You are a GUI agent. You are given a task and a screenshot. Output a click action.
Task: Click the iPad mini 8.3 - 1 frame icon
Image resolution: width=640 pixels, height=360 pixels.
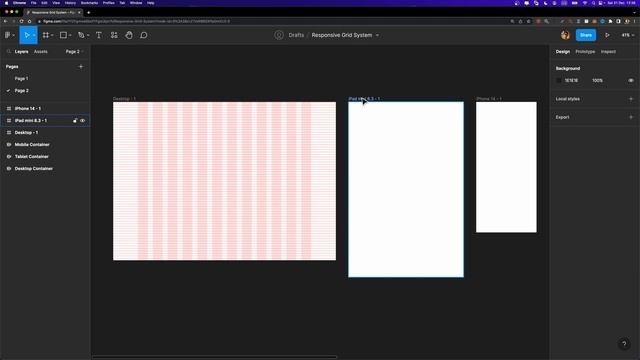[9, 120]
